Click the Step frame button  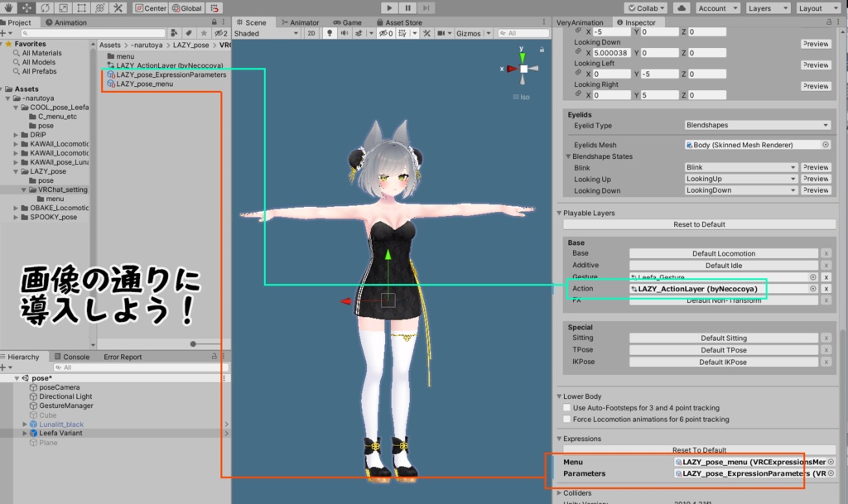pos(426,8)
